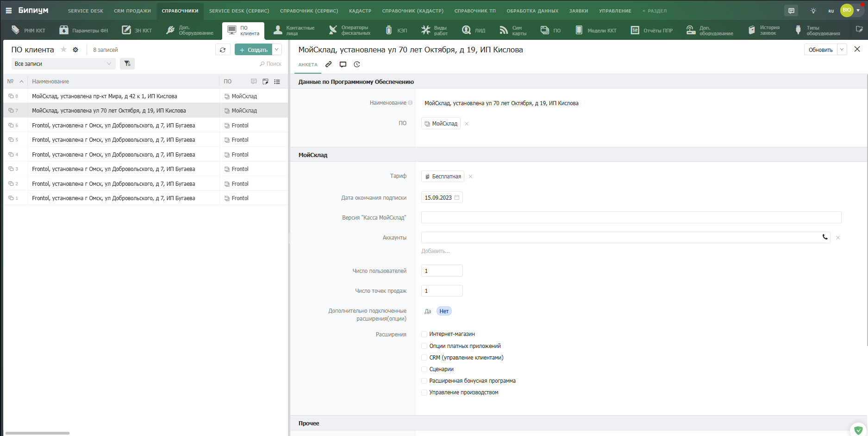The height and width of the screenshot is (436, 868).
Task: Click the phone icon in Аккаунты field
Action: pos(825,237)
